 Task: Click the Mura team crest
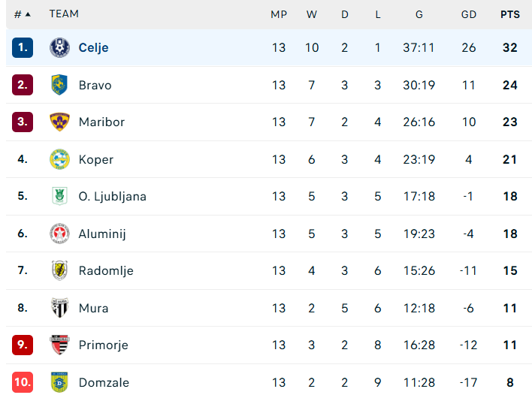click(x=59, y=308)
